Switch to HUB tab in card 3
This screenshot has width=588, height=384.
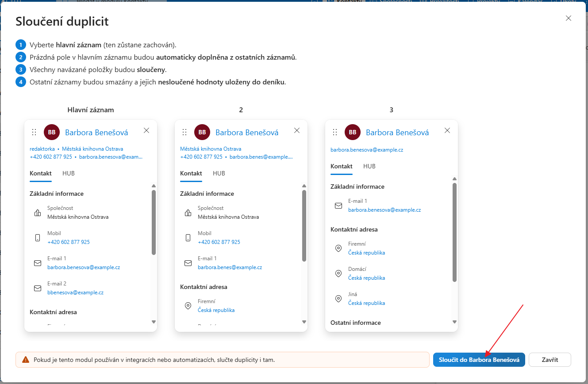[x=369, y=166]
